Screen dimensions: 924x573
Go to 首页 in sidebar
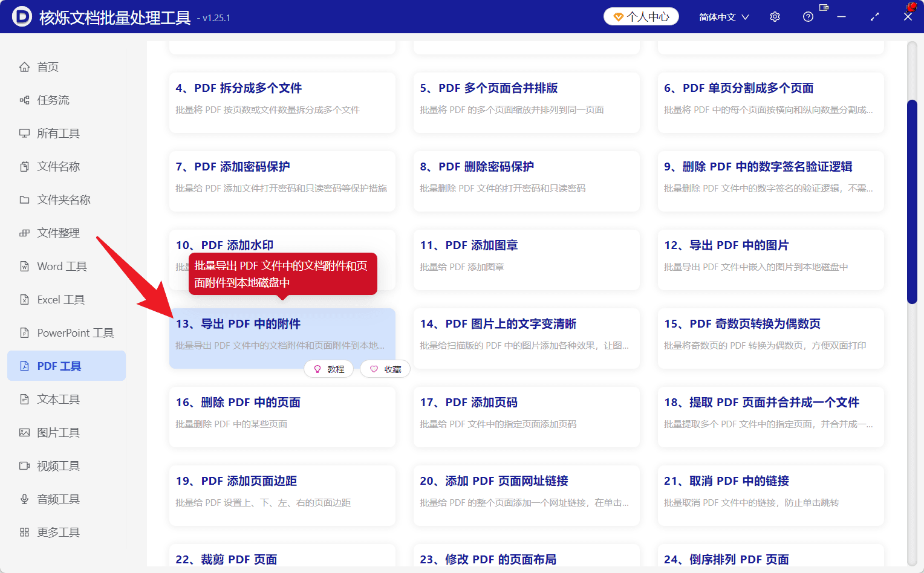[x=67, y=67]
